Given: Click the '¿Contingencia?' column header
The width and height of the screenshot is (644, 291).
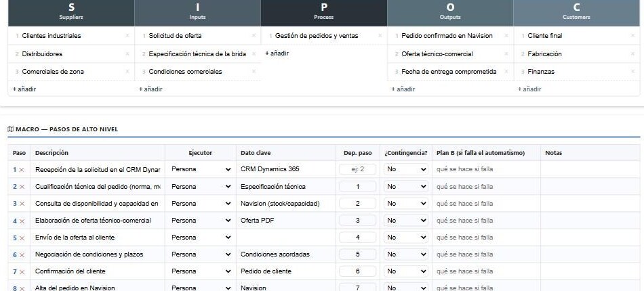Looking at the screenshot, I should 406,153.
